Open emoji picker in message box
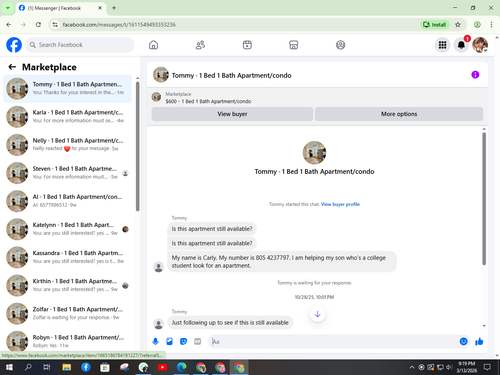Image resolution: width=500 pixels, height=375 pixels. [x=463, y=341]
